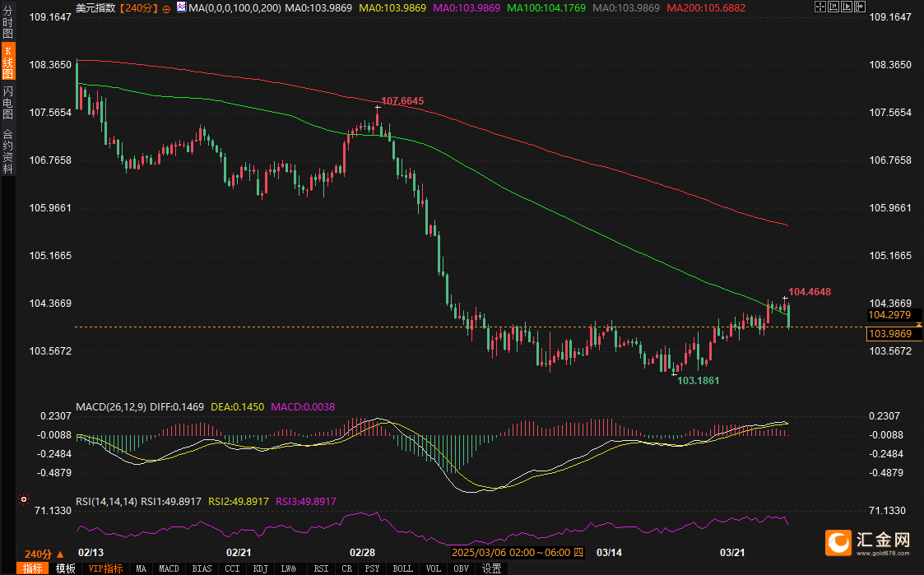This screenshot has height=575, width=924.
Task: Click the 03/14 date on the time axis
Action: coord(610,553)
